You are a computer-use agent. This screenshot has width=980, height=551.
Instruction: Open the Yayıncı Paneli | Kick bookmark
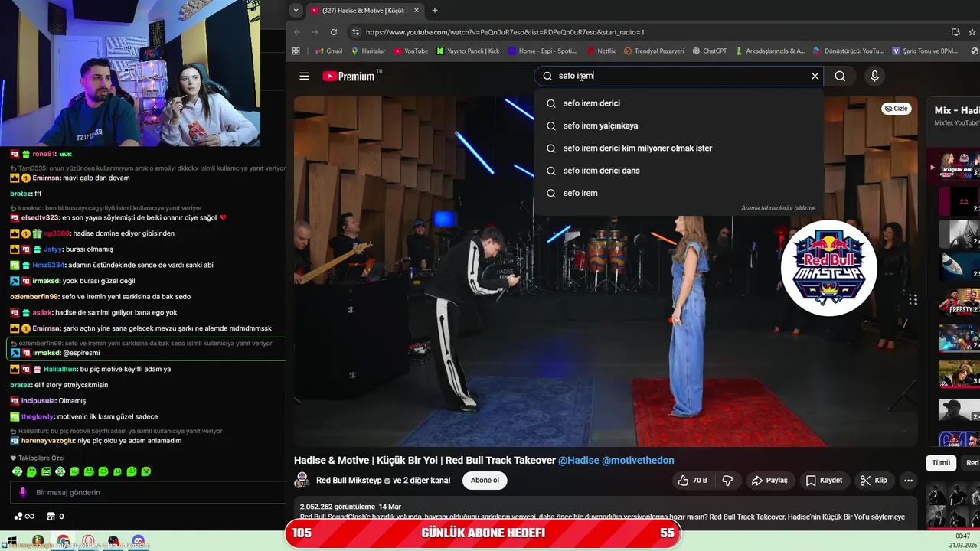point(468,51)
